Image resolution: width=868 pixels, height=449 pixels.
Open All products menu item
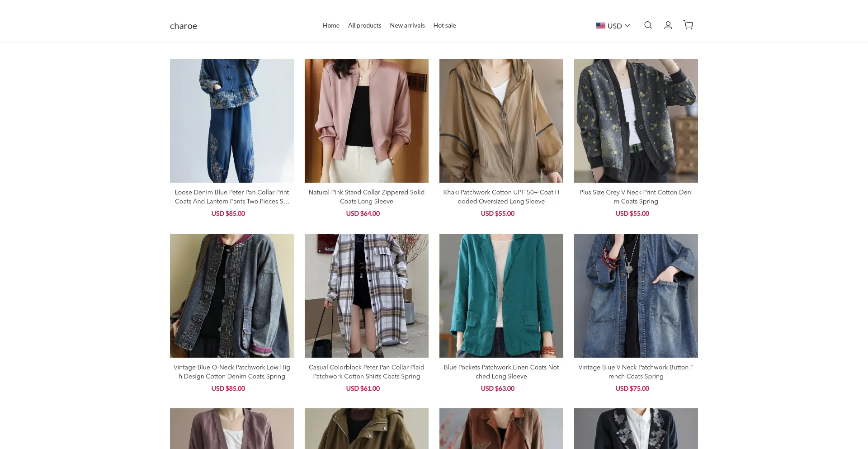pyautogui.click(x=364, y=25)
